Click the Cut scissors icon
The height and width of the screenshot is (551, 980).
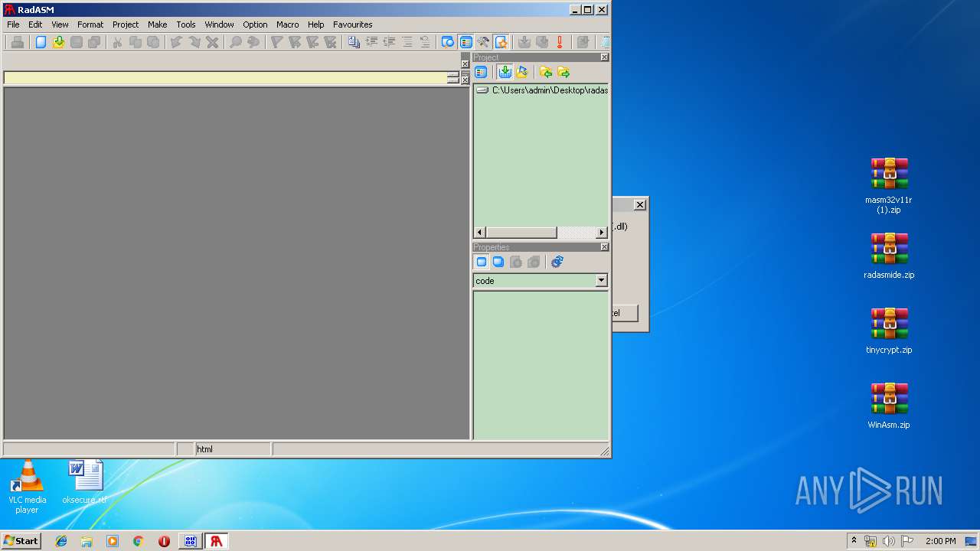(x=117, y=42)
